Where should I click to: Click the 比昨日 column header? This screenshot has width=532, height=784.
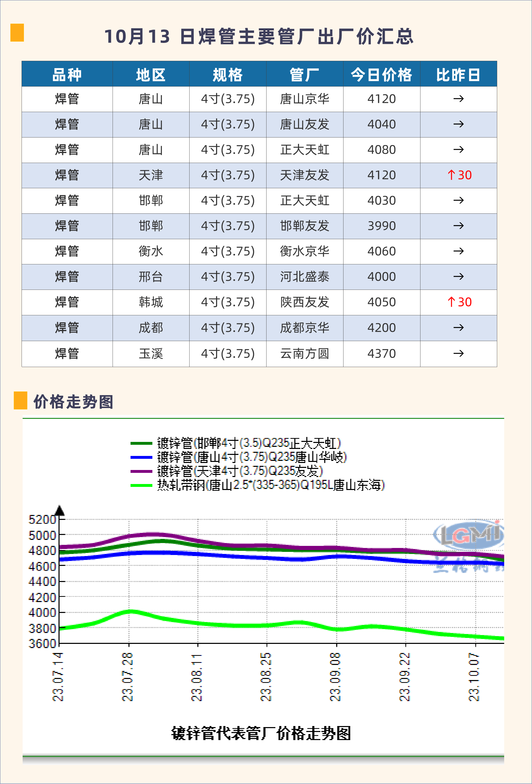pyautogui.click(x=458, y=75)
